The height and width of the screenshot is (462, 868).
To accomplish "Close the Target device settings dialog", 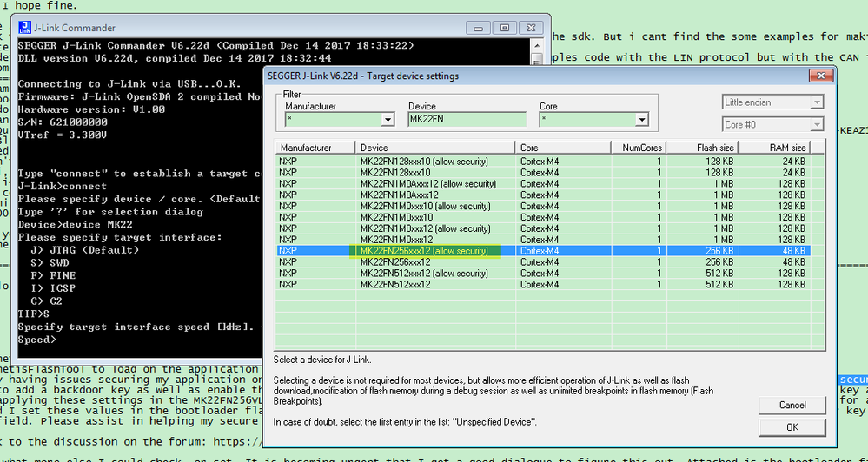I will point(821,76).
